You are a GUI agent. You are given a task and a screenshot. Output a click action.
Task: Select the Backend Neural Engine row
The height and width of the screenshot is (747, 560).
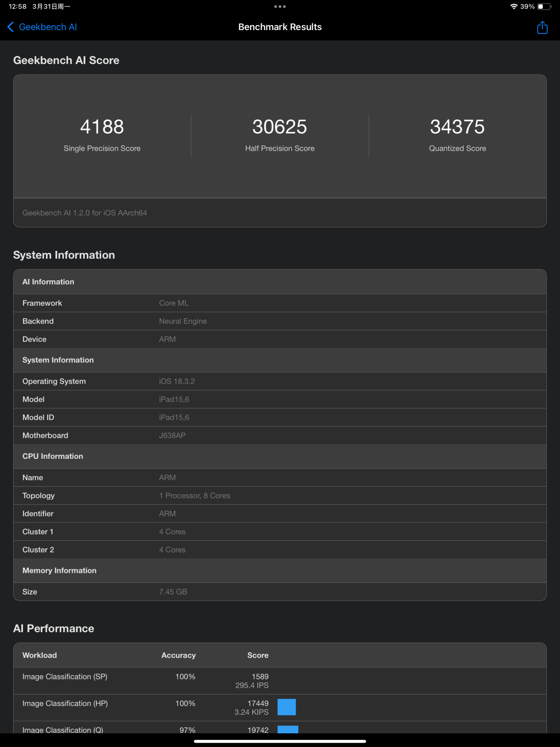click(x=280, y=321)
